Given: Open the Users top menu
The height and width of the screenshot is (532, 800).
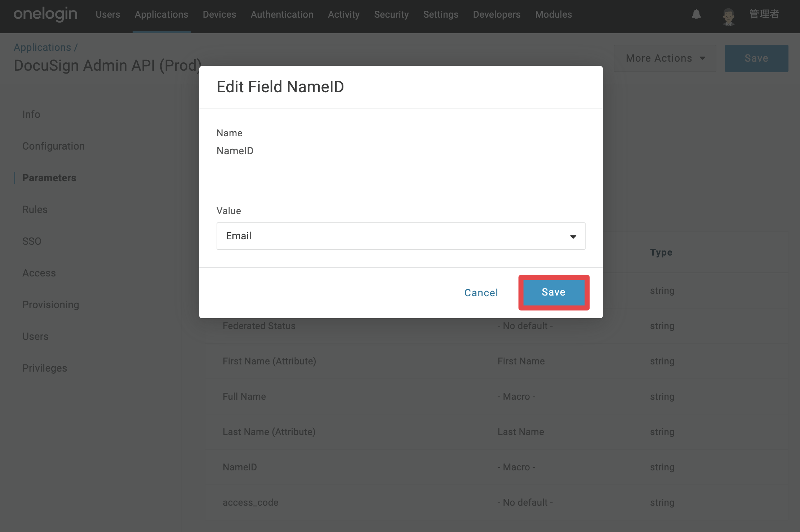Looking at the screenshot, I should [108, 14].
